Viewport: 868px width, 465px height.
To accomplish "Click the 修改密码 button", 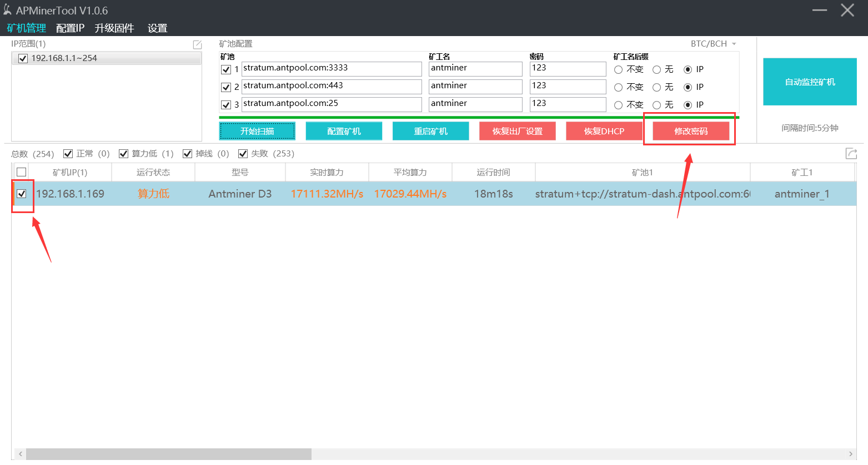I will point(691,132).
